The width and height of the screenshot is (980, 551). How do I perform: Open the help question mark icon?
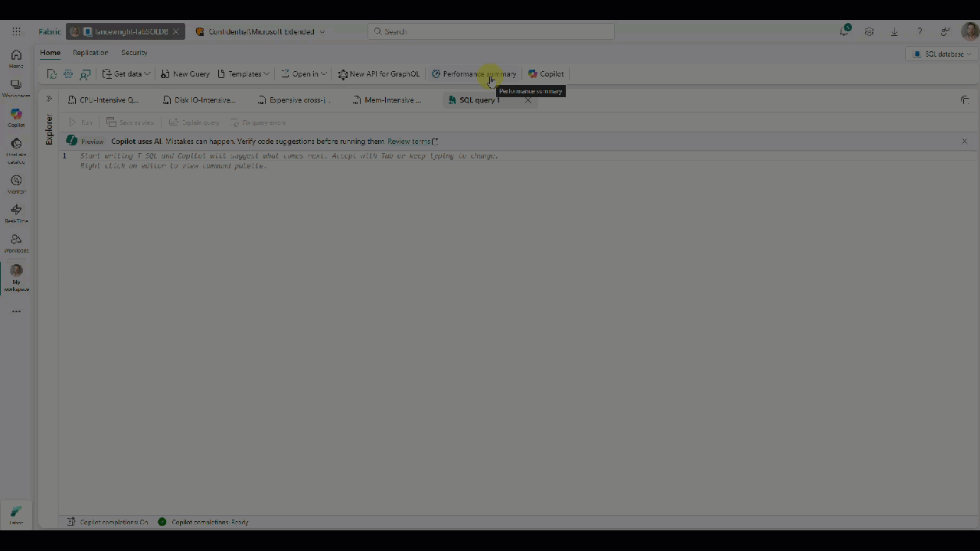[920, 31]
